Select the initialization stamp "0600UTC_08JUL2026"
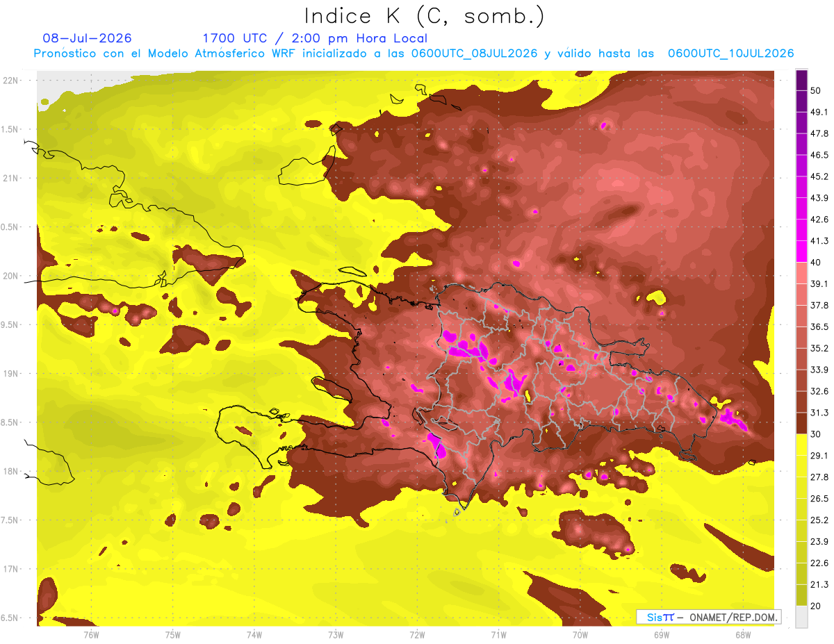The height and width of the screenshot is (644, 834). (x=474, y=53)
